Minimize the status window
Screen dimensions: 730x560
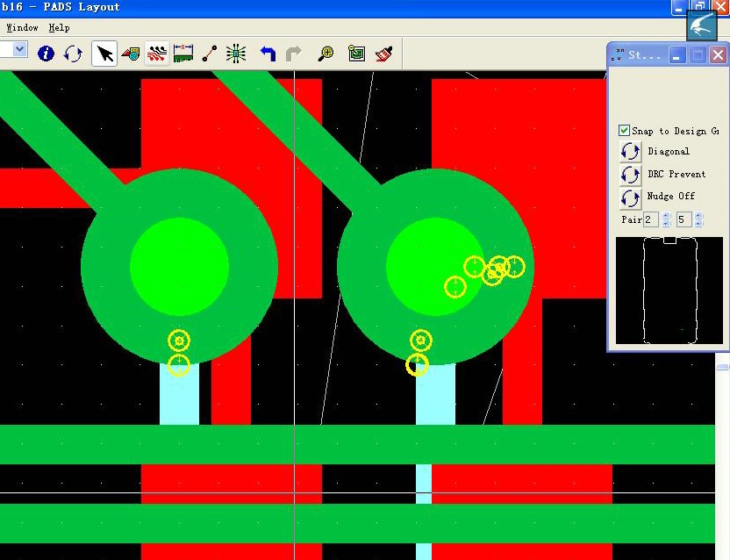pos(677,55)
